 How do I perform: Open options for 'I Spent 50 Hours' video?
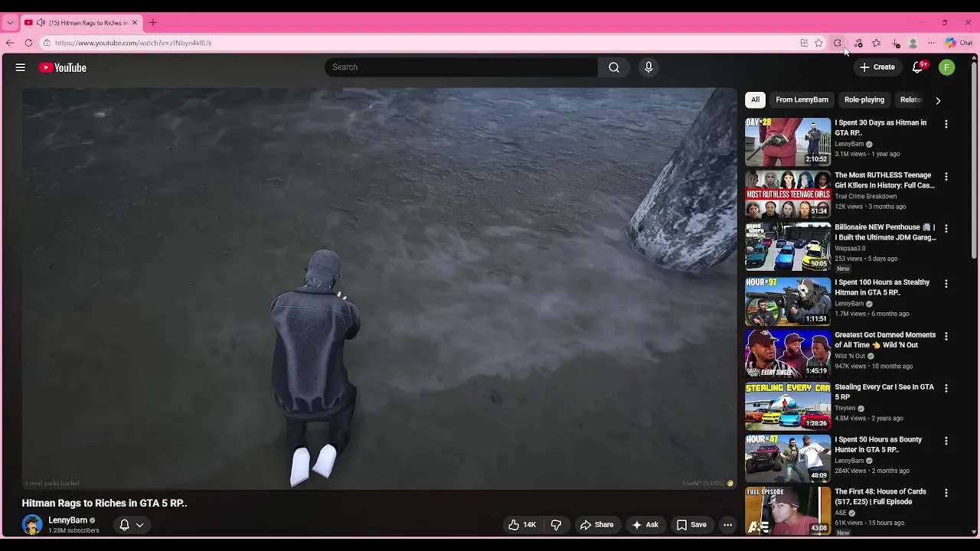(946, 441)
